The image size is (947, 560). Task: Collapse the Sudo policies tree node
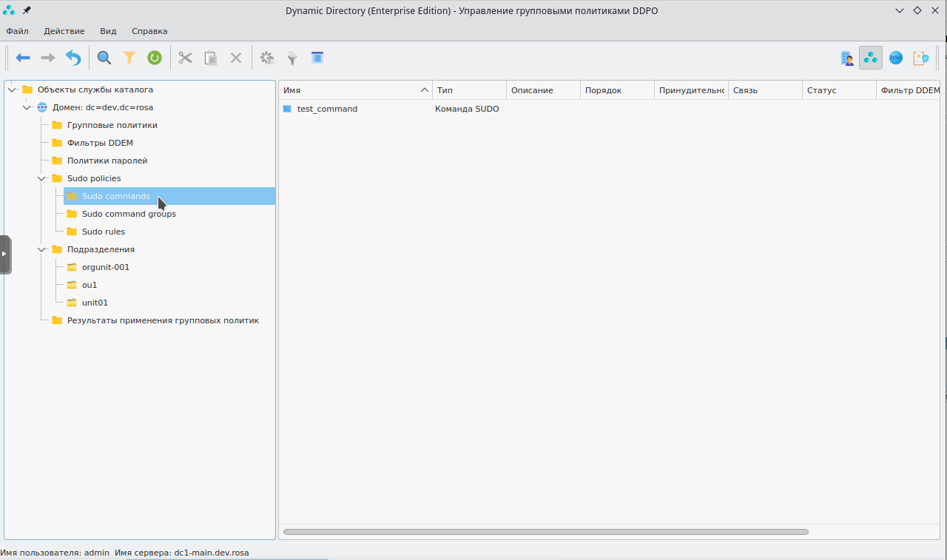click(42, 178)
